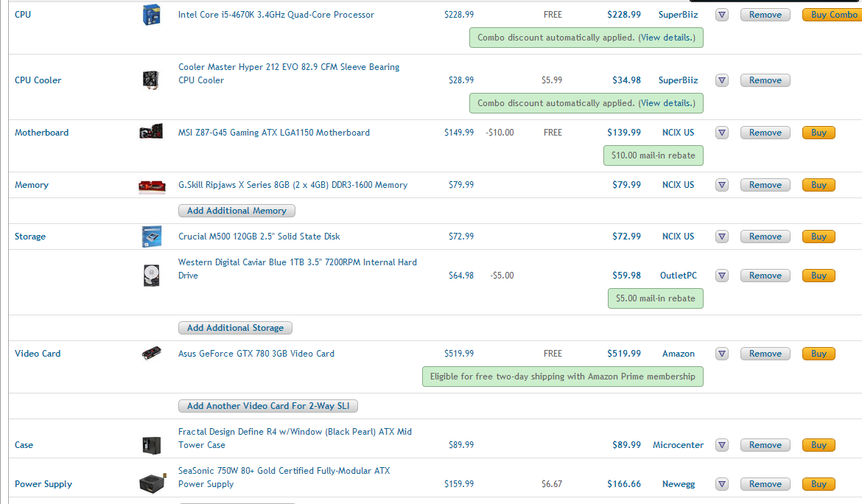View details of CPU combo discount
Viewport: 862px width, 504px height.
pyautogui.click(x=667, y=38)
